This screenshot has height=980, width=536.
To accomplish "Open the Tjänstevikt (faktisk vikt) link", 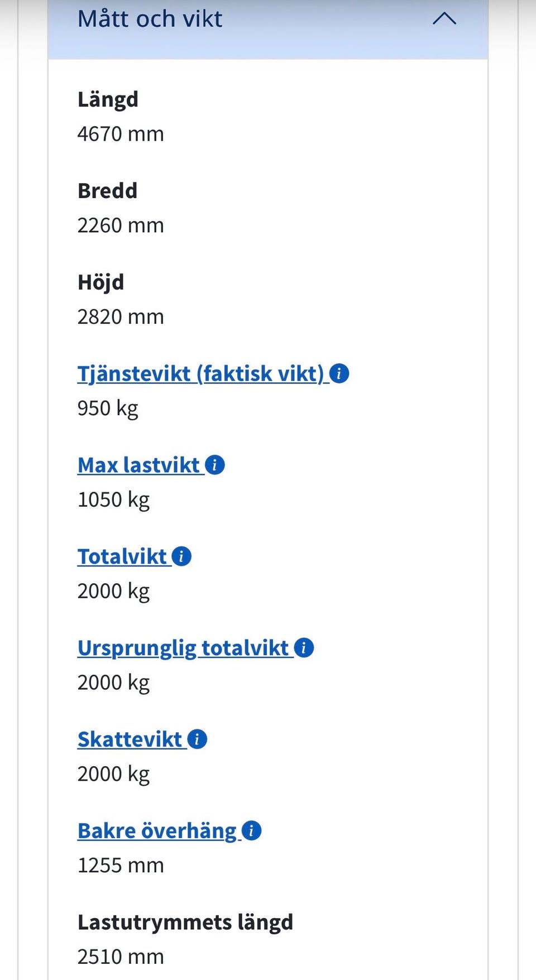I will click(x=200, y=374).
